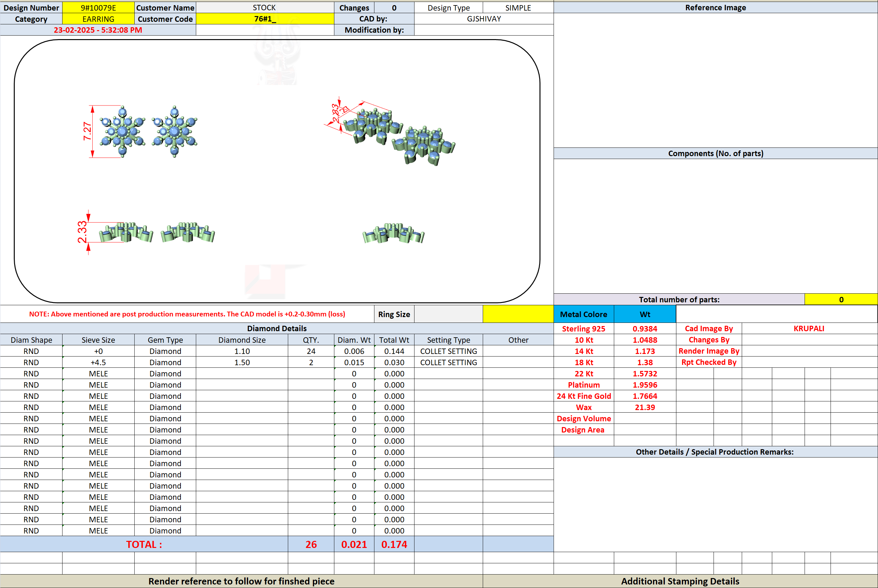Select the COLLET SETTING cell in the +0 row
878x588 pixels.
[x=448, y=351]
